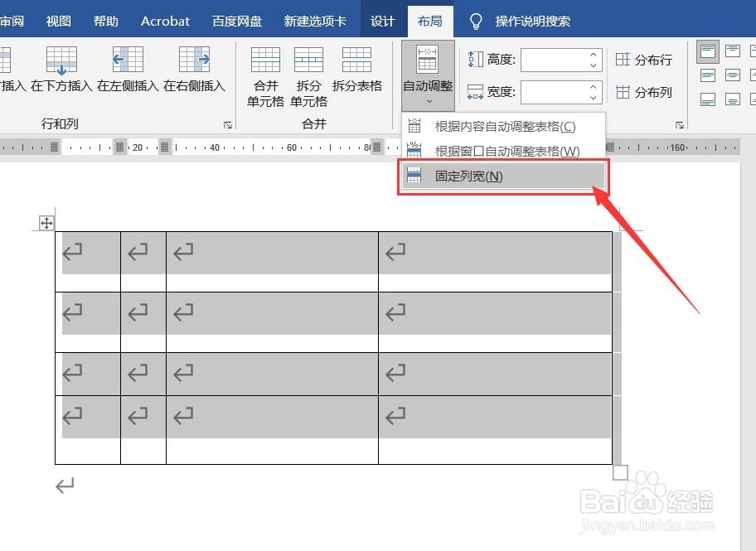Image resolution: width=756 pixels, height=551 pixels.
Task: Click Split Table (拆分表格) icon
Action: point(356,60)
